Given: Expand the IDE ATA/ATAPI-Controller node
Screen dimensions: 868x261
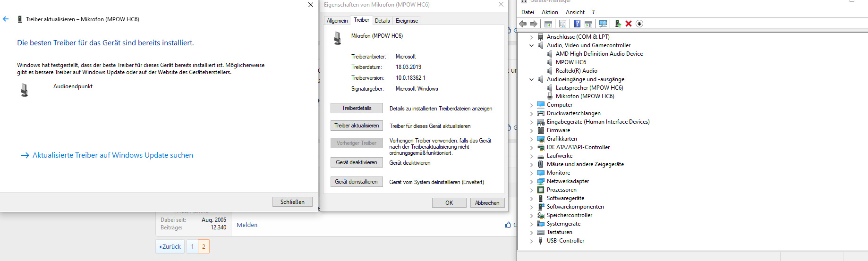Looking at the screenshot, I should point(531,147).
